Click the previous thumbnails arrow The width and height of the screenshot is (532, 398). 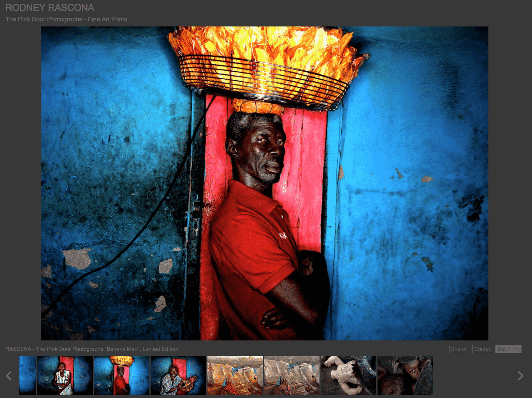pyautogui.click(x=9, y=375)
